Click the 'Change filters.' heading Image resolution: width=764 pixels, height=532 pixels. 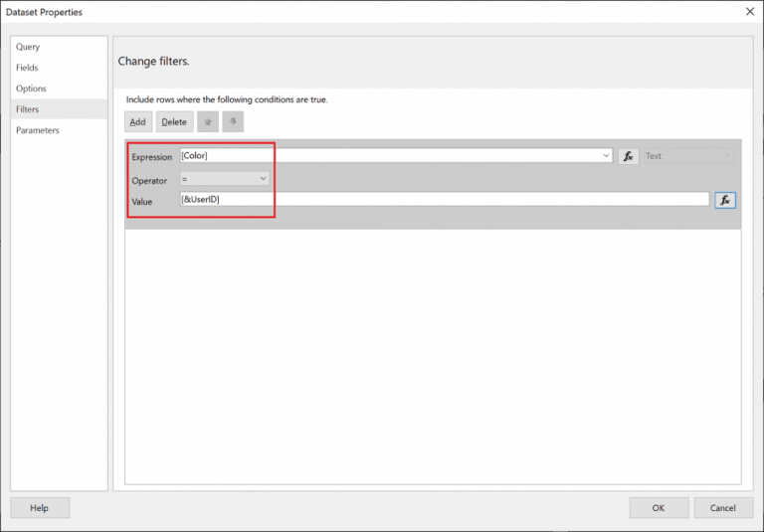pos(153,62)
